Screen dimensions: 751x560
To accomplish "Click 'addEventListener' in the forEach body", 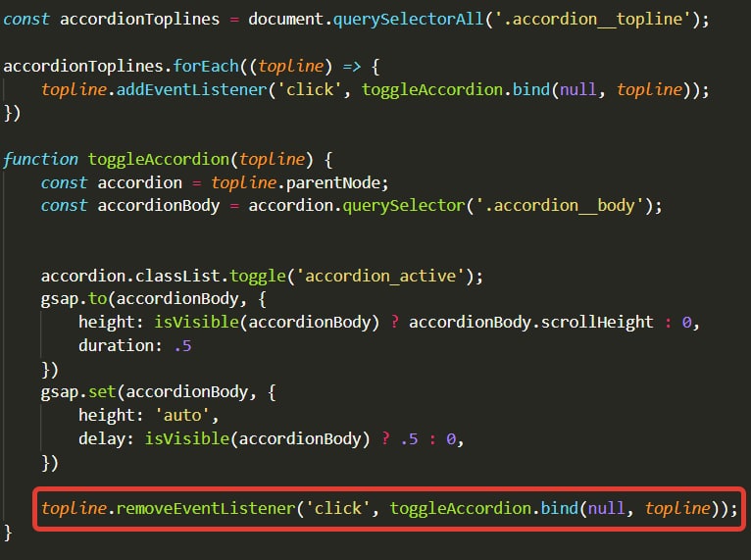I will click(191, 89).
